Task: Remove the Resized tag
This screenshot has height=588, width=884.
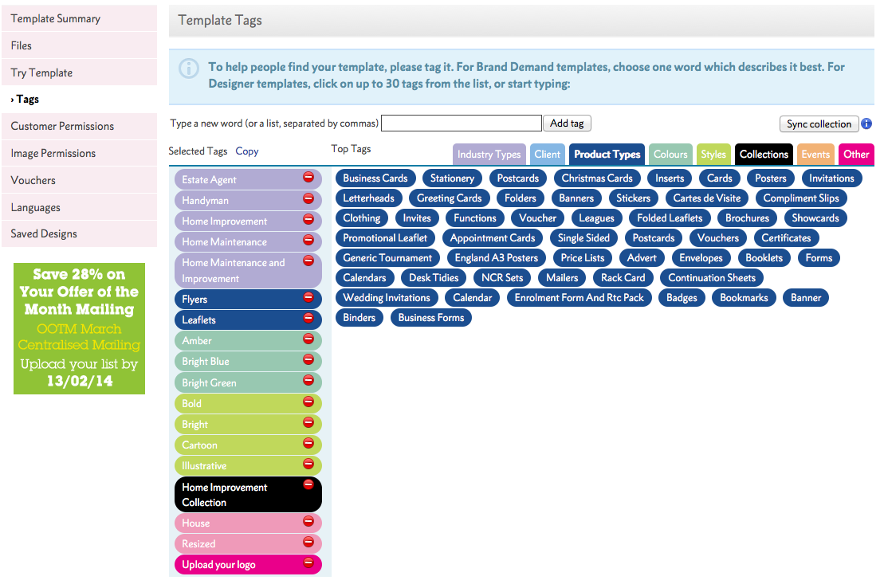Action: 308,542
